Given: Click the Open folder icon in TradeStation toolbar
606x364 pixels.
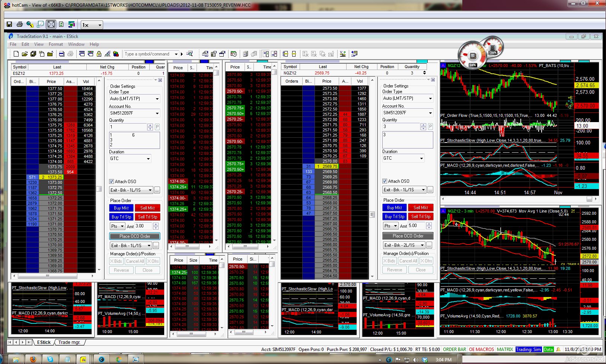Looking at the screenshot, I should pos(25,54).
